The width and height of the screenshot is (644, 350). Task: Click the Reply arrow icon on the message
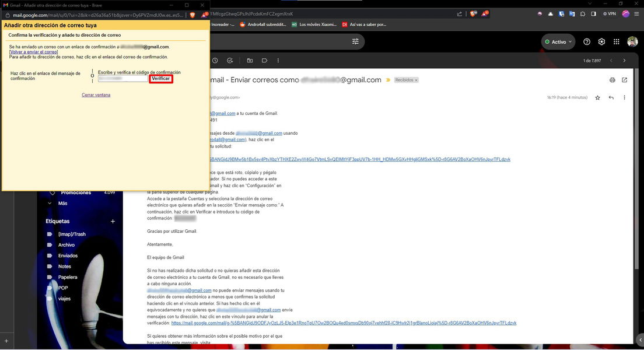(611, 98)
